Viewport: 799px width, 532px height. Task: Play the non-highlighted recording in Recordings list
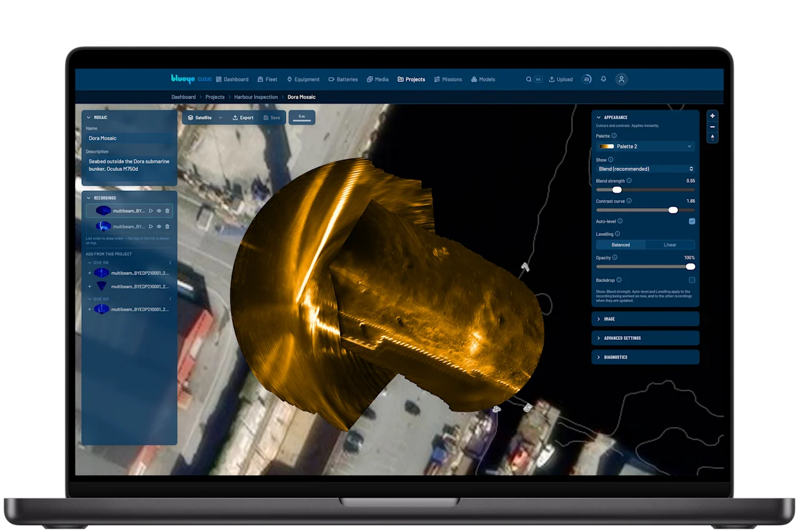point(151,226)
